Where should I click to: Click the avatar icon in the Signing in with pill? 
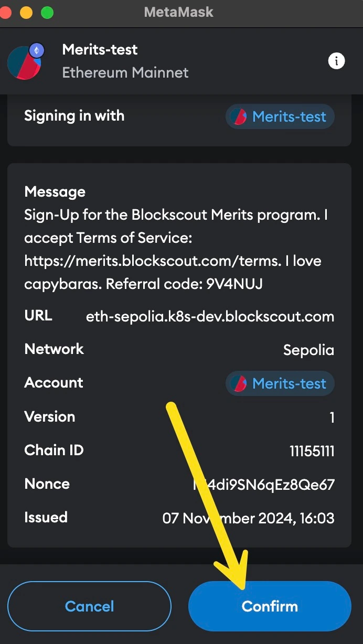click(239, 116)
